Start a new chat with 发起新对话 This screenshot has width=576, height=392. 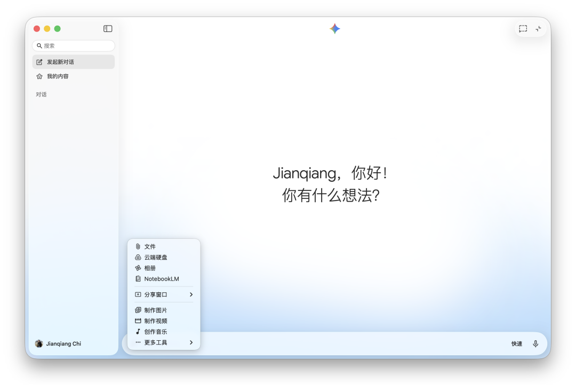click(74, 62)
